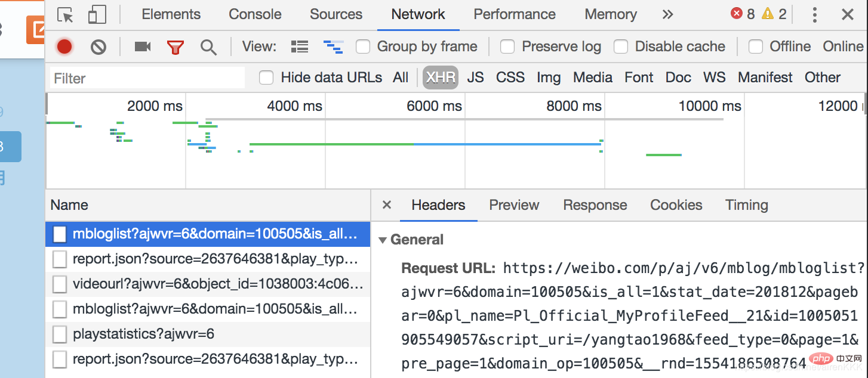Show the waterfall overview view icon
The height and width of the screenshot is (378, 868).
tap(333, 47)
